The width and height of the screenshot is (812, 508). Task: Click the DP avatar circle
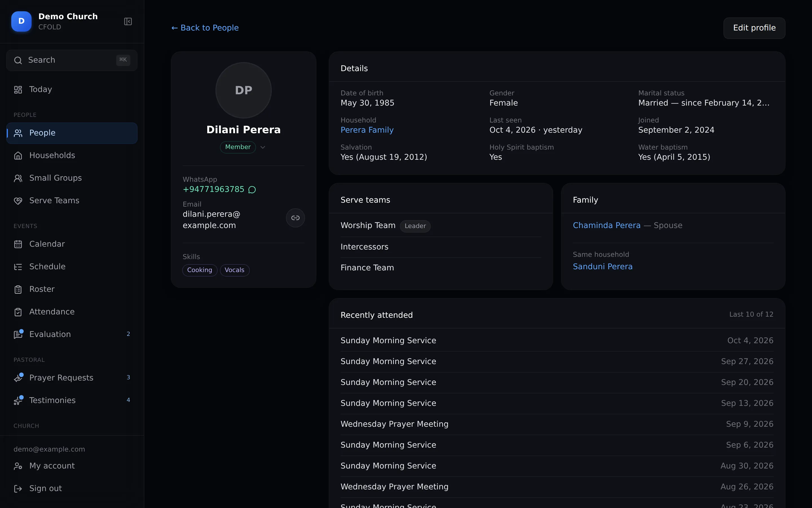(244, 90)
